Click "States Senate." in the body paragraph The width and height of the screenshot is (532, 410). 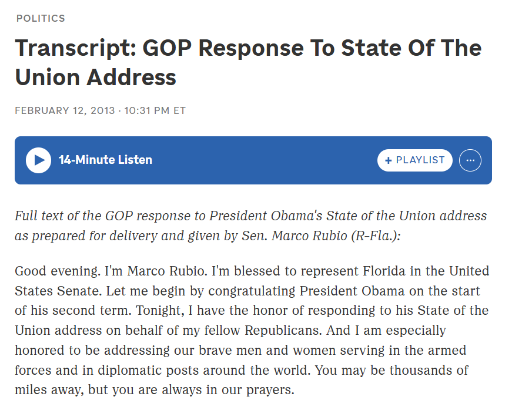click(x=58, y=291)
